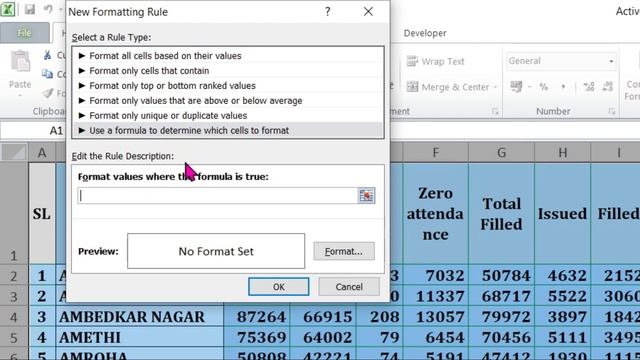Click cell value 11337
The height and width of the screenshot is (360, 640).
click(436, 296)
